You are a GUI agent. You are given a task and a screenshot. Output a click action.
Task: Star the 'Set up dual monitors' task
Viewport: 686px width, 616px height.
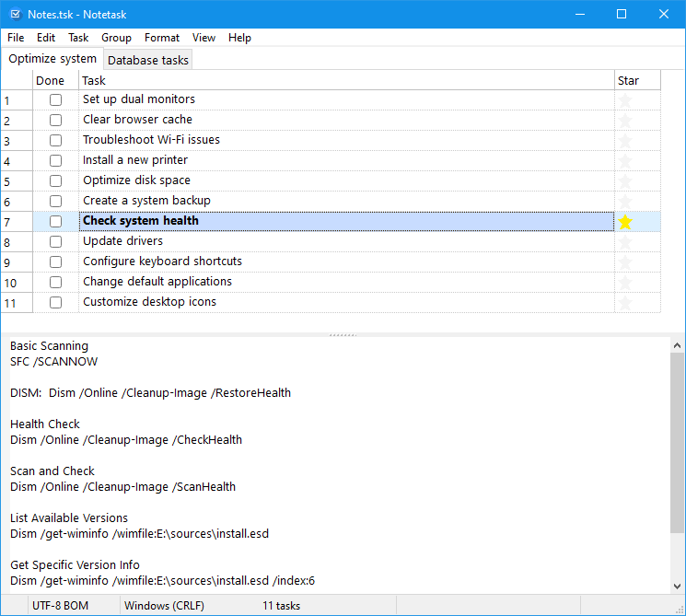[x=625, y=100]
